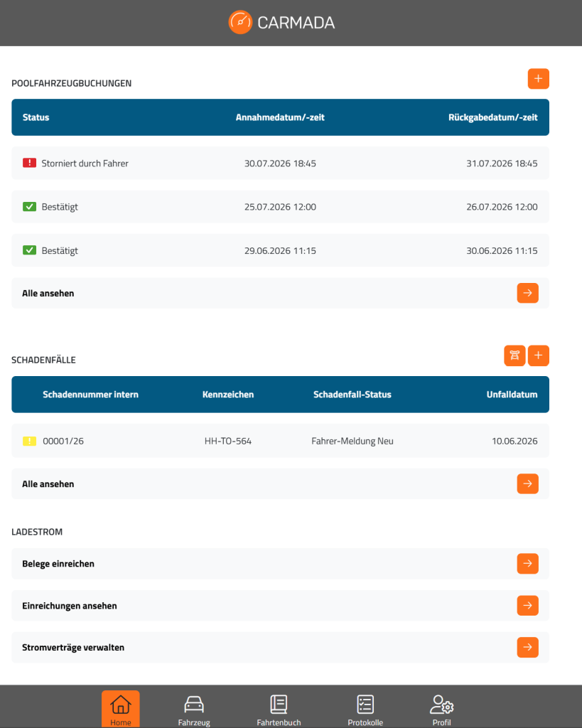Click the Unfalldatum column header
This screenshot has width=582, height=728.
click(512, 395)
